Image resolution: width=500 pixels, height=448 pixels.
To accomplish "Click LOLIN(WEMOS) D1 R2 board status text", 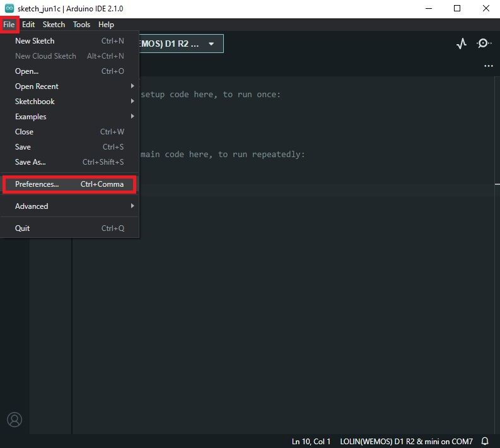I will tap(405, 440).
